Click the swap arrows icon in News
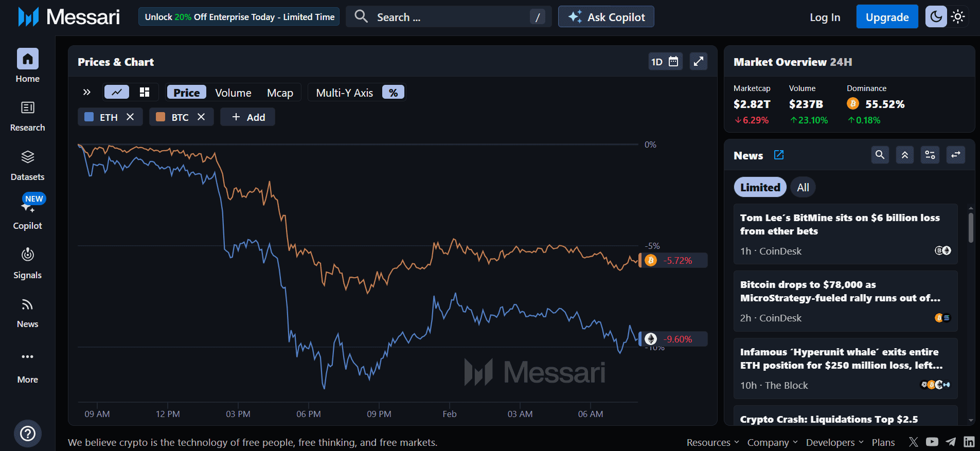Image resolution: width=980 pixels, height=451 pixels. (x=956, y=155)
